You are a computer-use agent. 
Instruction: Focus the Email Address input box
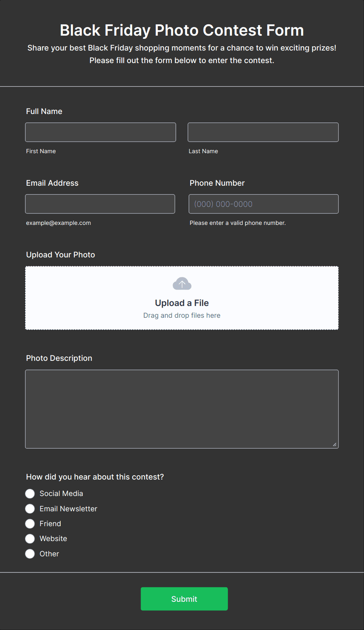tap(100, 204)
